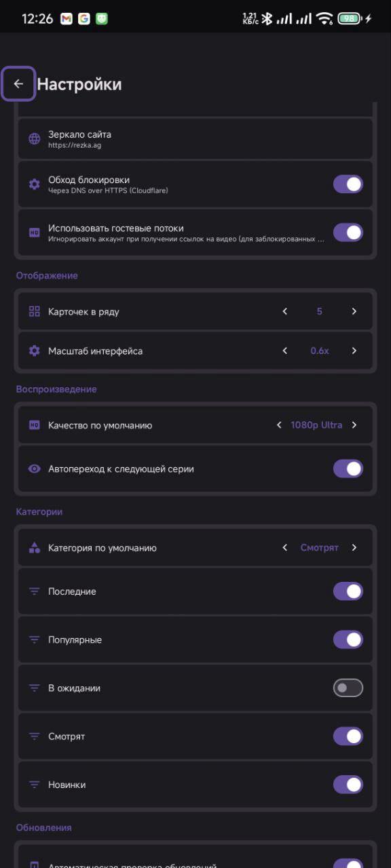The height and width of the screenshot is (868, 391).
Task: Disable the Обход блокировки toggle
Action: [348, 184]
